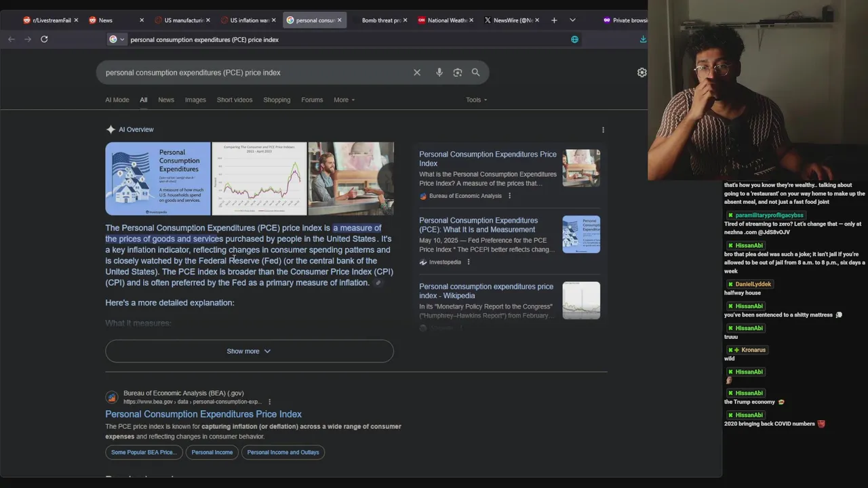Open Shopping results tab
Viewport: 868px width, 488px height.
click(x=277, y=100)
